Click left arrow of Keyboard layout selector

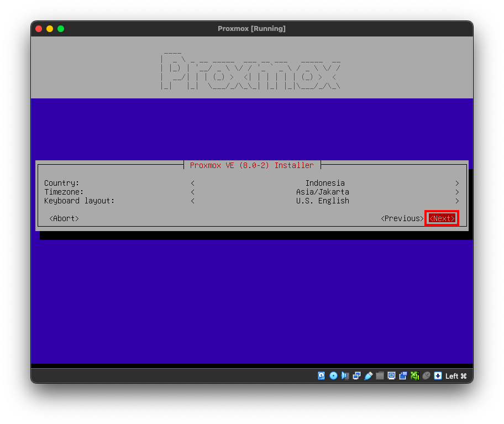click(192, 201)
